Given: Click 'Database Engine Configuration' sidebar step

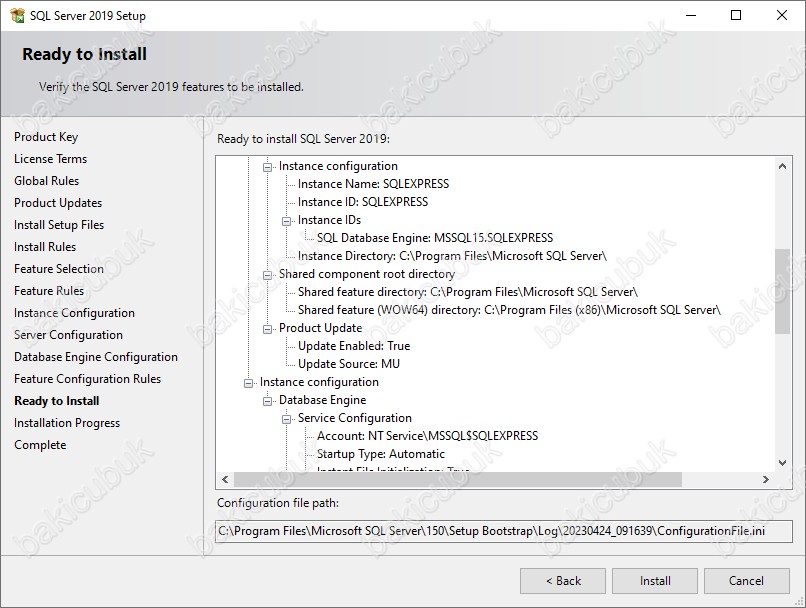Looking at the screenshot, I should click(96, 357).
